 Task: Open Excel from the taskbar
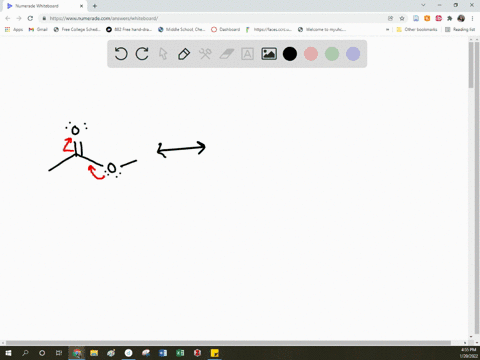click(180, 353)
